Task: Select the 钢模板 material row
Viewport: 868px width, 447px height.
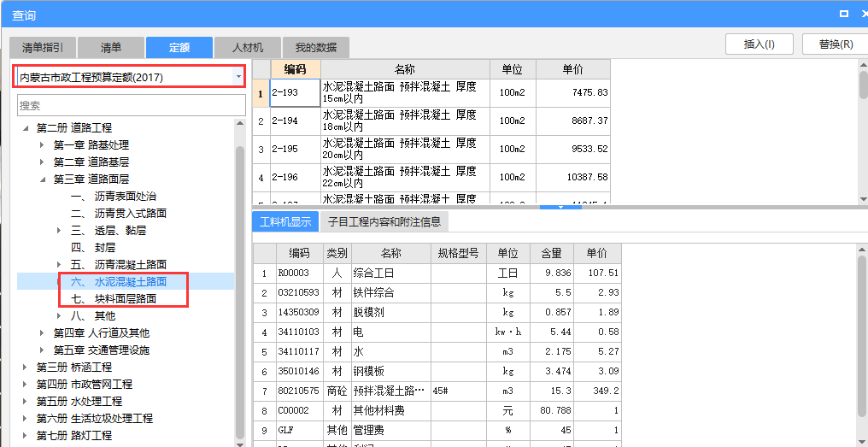Action: click(x=437, y=372)
